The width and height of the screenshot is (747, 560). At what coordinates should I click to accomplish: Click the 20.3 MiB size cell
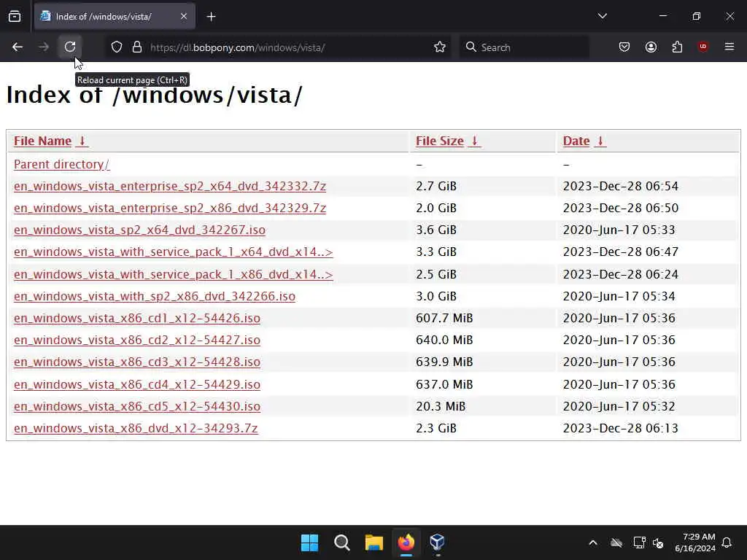[x=440, y=406]
